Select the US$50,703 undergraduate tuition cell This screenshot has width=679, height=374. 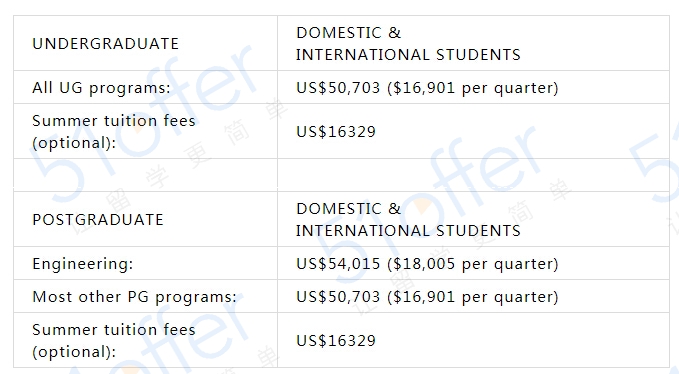pos(473,87)
